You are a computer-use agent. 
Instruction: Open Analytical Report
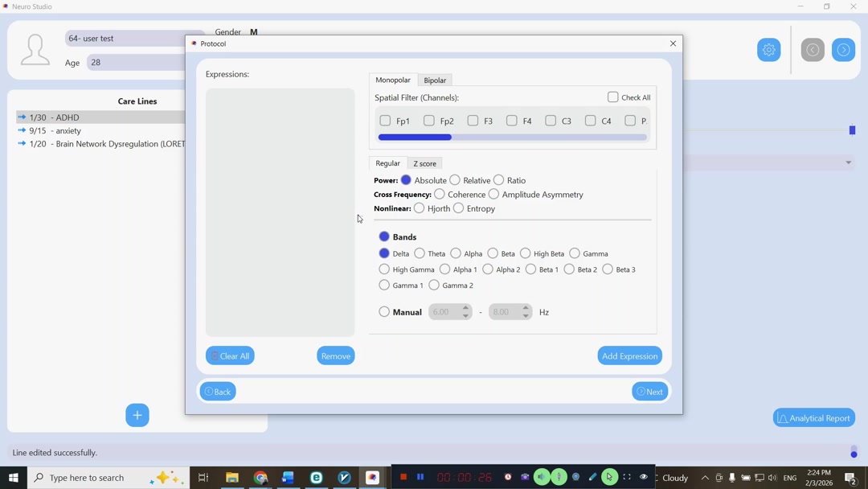(x=813, y=418)
